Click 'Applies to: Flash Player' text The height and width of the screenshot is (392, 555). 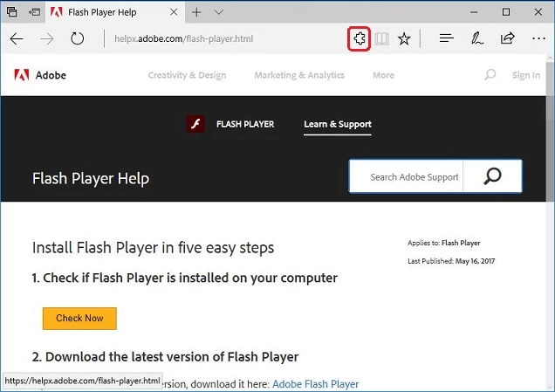[x=444, y=243]
